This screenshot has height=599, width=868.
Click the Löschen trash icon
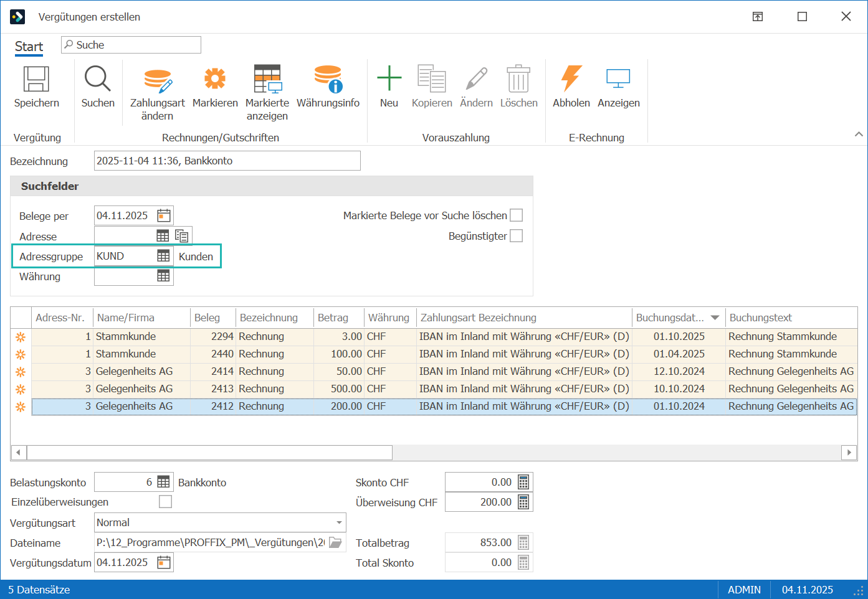point(518,79)
